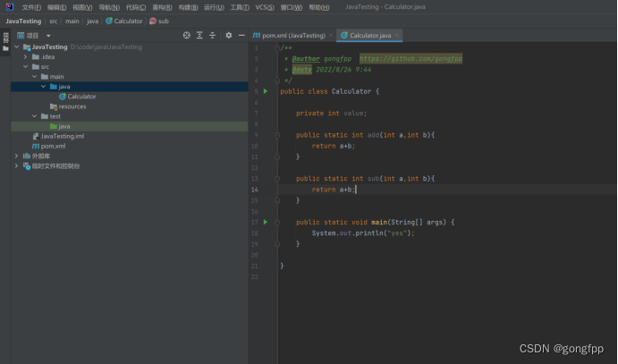Image resolution: width=618 pixels, height=364 pixels.
Task: Open the Run (U) menu
Action: point(214,7)
